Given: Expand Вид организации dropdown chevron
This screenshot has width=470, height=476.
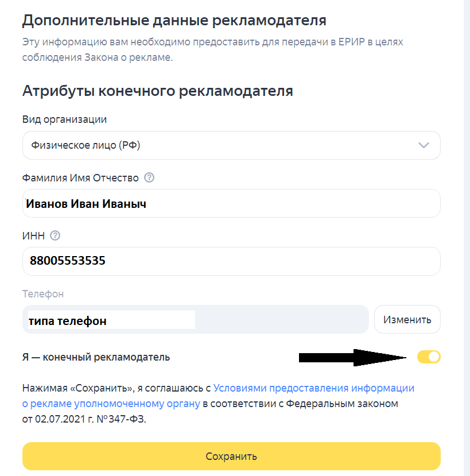Looking at the screenshot, I should tap(424, 145).
